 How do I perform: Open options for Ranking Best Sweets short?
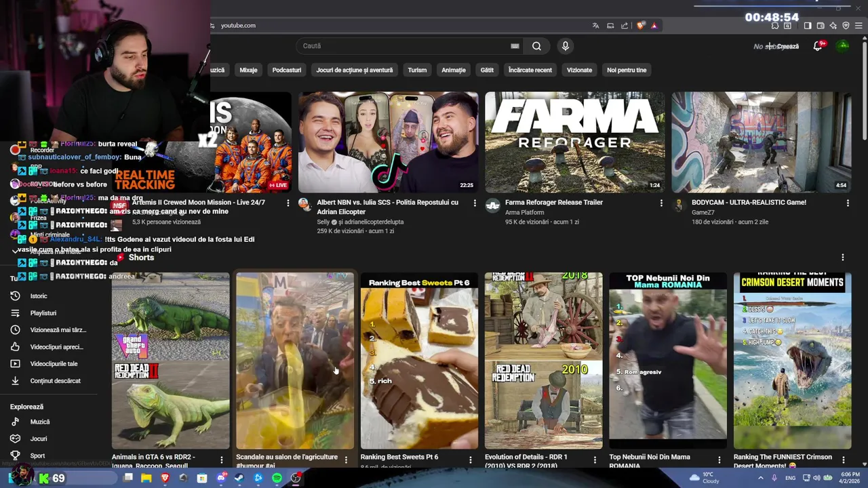click(471, 460)
